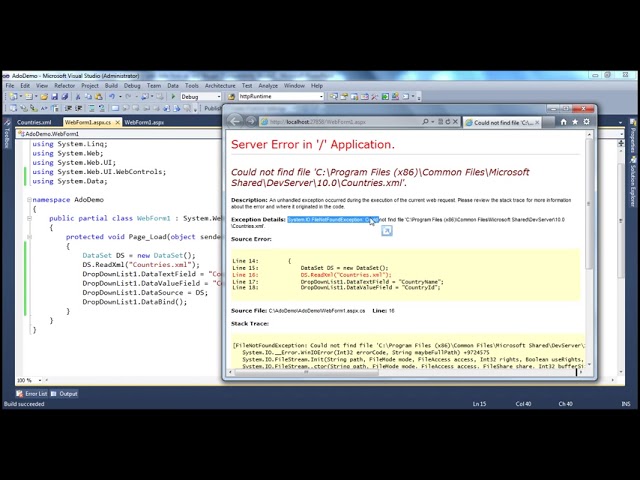Click the Properties tab on right edge
The image size is (640, 480).
point(633,137)
